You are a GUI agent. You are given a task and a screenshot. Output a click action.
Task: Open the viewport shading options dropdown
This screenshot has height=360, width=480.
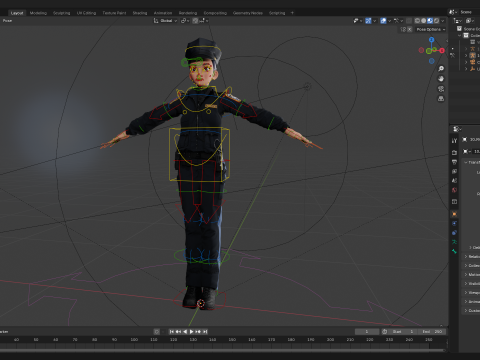pyautogui.click(x=443, y=21)
